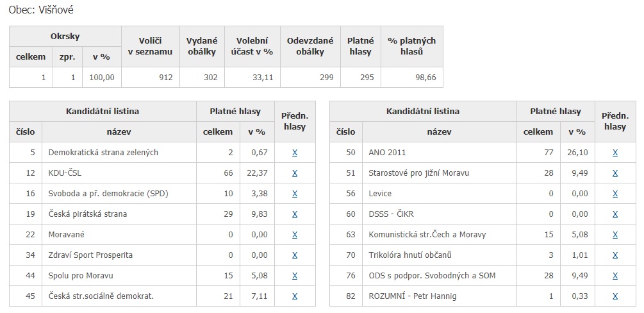Open X link for Česká str.sociálně demokrat.
The width and height of the screenshot is (644, 313).
tap(295, 296)
